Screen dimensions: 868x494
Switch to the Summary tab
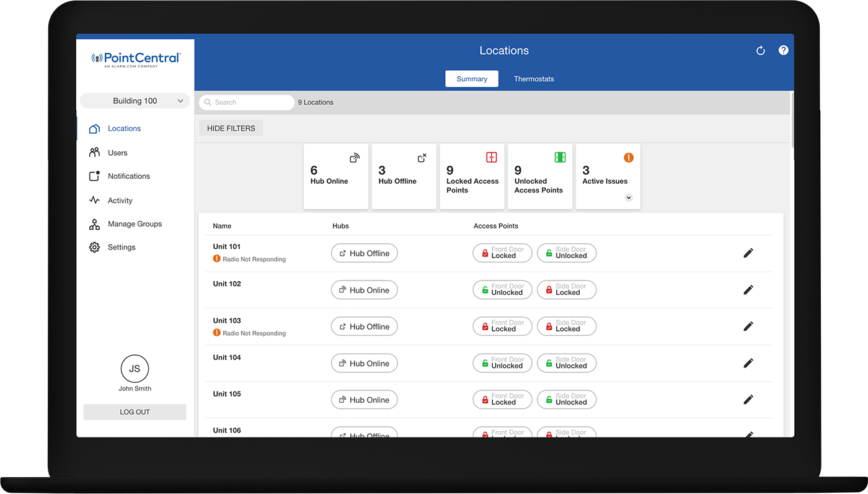point(472,79)
